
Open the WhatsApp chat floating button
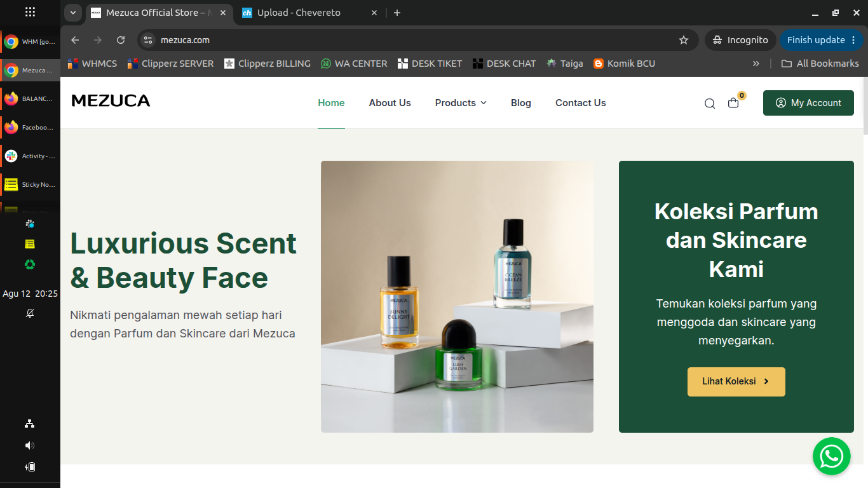point(831,456)
